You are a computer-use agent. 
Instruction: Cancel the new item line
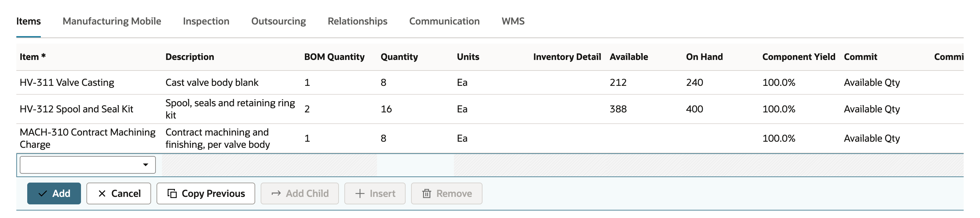[x=119, y=193]
